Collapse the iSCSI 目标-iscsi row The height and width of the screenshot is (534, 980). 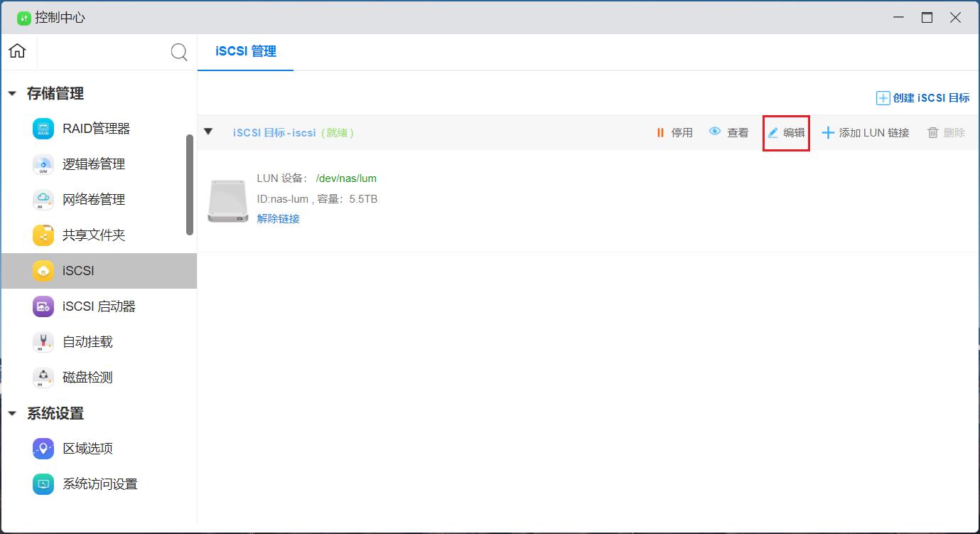pyautogui.click(x=208, y=132)
